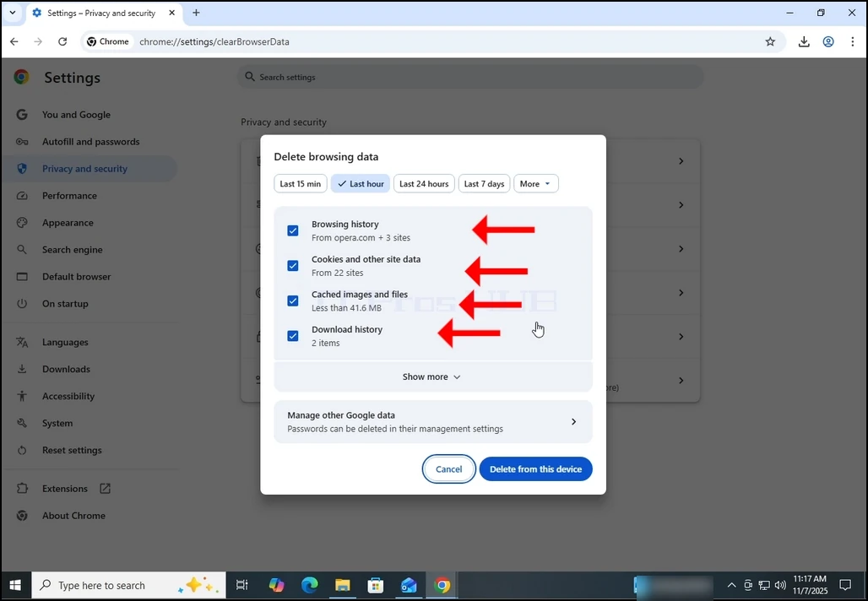The image size is (868, 601).
Task: Launch Microsoft Edge from taskbar
Action: point(309,585)
